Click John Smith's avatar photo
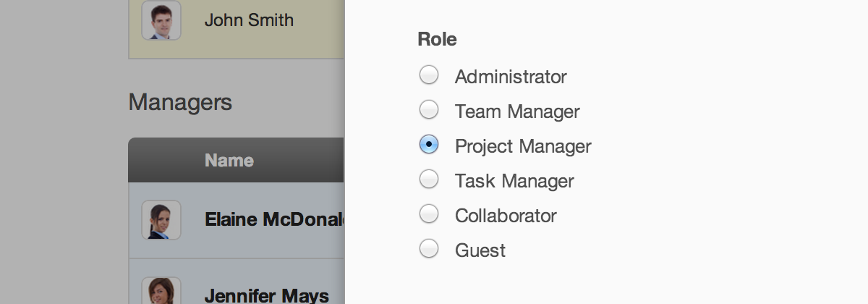 click(x=161, y=20)
